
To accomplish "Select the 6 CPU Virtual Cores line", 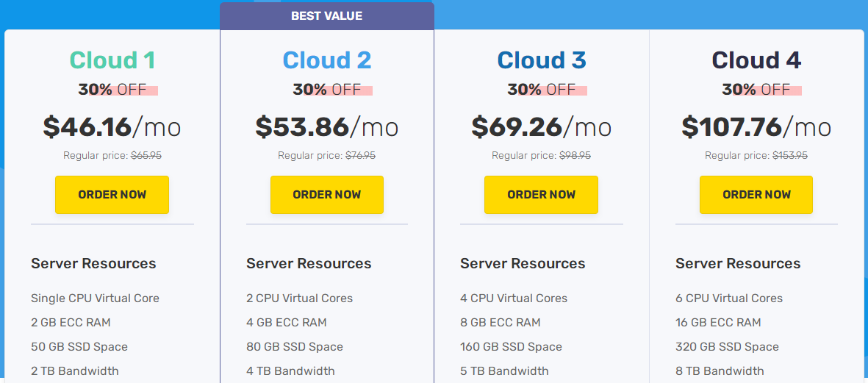I will point(728,298).
